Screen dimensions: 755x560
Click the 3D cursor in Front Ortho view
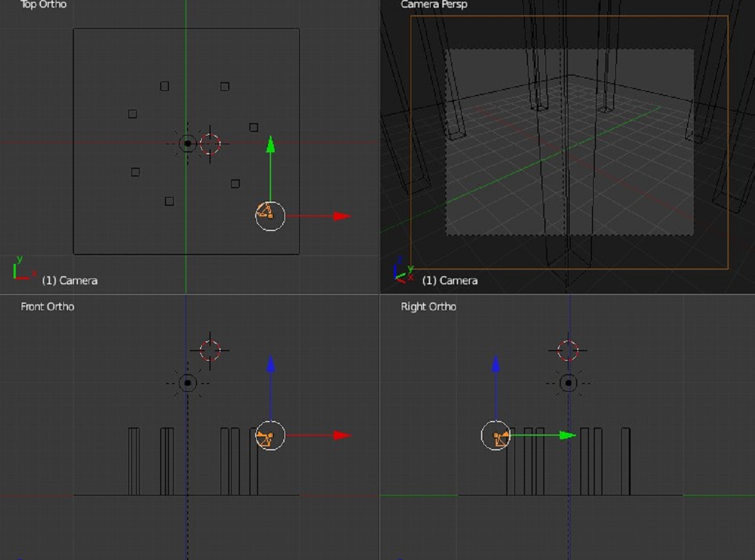(x=210, y=351)
